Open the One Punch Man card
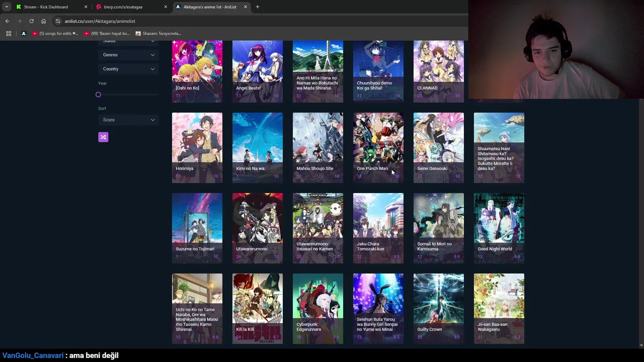Viewport: 644px width, 362px height. point(378,148)
